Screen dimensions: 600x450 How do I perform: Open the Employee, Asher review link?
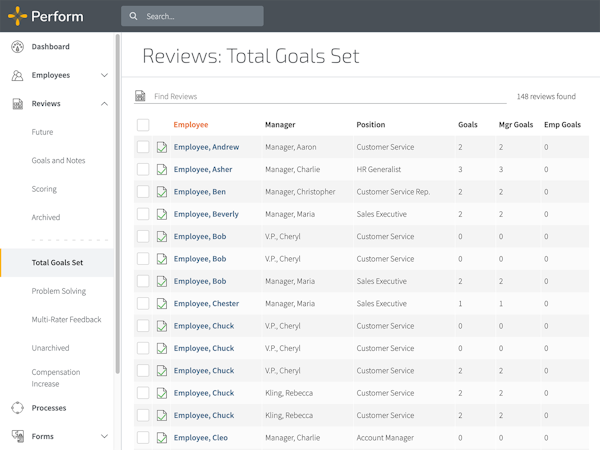(203, 170)
